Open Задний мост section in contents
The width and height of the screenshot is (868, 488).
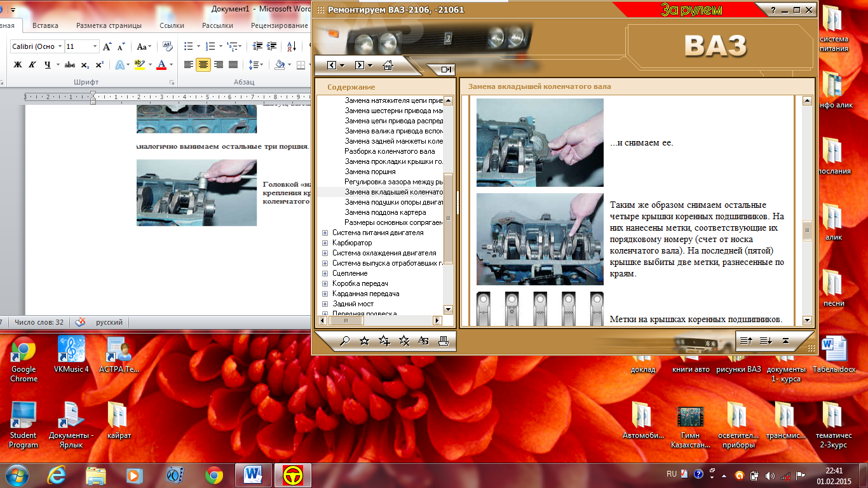pos(353,304)
